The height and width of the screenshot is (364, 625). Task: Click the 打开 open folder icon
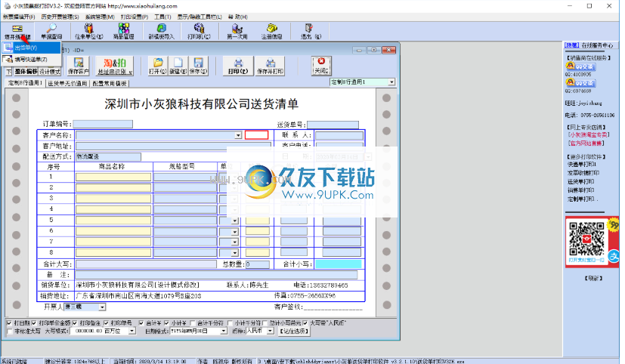point(158,66)
